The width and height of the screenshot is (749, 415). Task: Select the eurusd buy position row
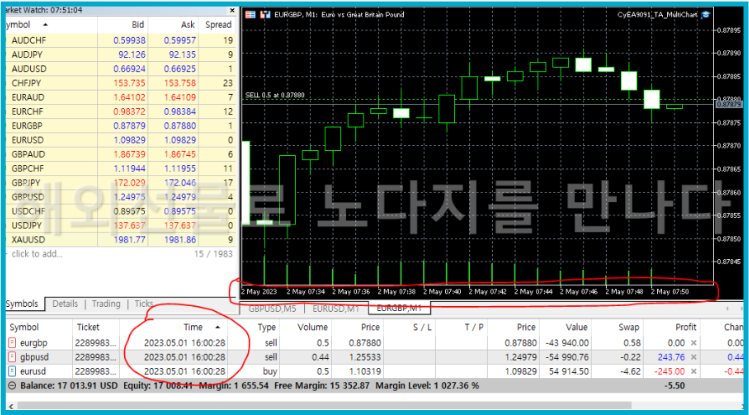374,371
